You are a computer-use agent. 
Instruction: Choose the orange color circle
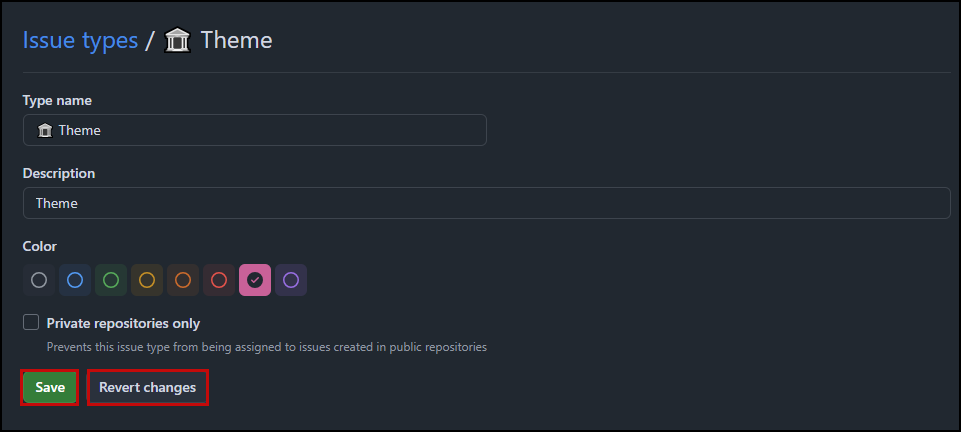[x=183, y=280]
